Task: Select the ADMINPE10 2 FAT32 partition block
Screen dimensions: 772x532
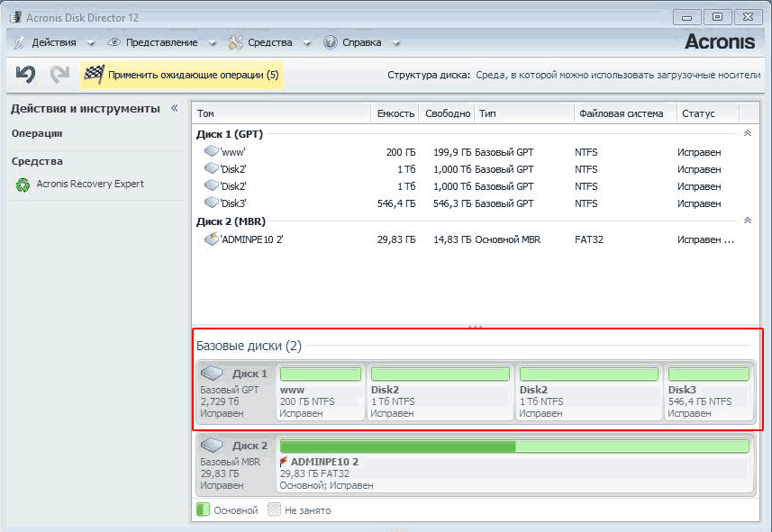Action: [x=514, y=464]
